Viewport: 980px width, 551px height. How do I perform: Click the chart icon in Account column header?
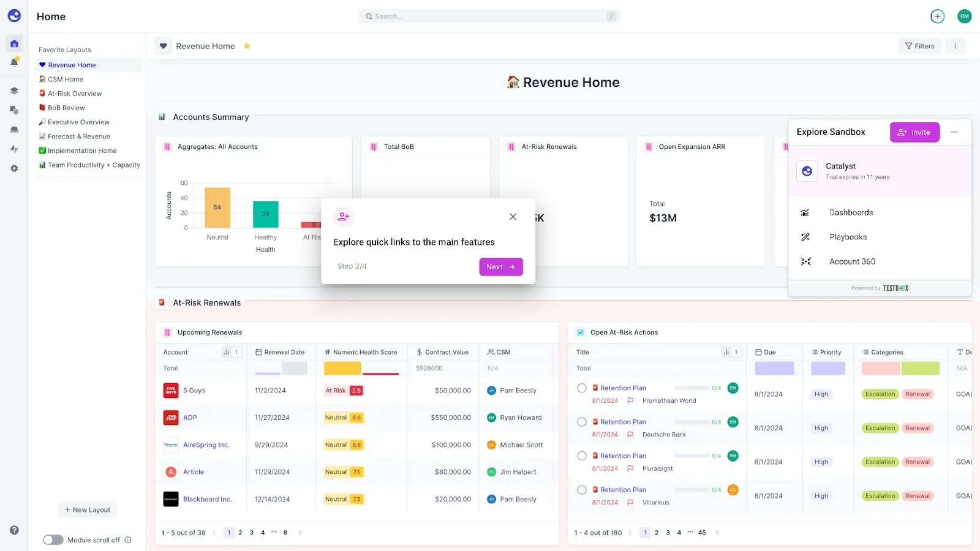pyautogui.click(x=227, y=352)
